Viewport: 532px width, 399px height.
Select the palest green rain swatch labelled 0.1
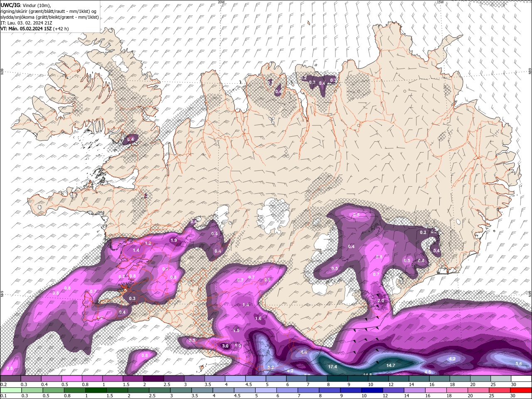pos(10,390)
